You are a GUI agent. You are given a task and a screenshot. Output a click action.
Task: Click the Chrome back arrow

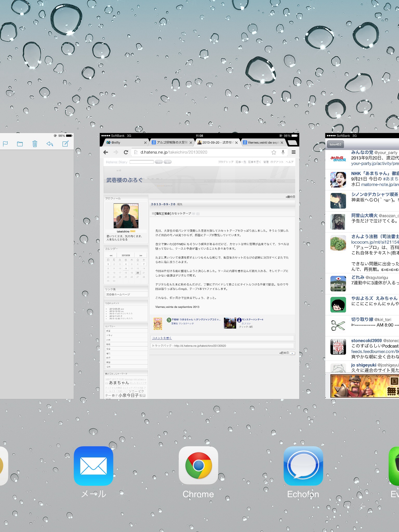click(x=105, y=152)
